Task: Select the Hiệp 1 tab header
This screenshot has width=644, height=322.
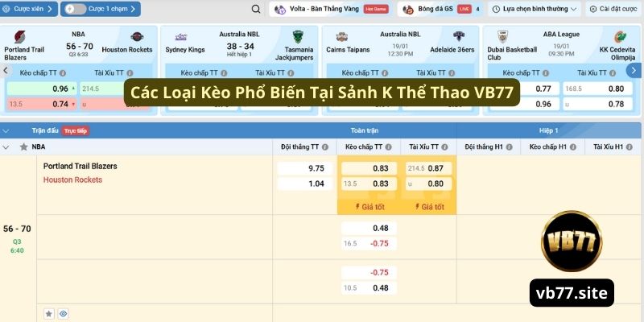Action: (x=549, y=130)
